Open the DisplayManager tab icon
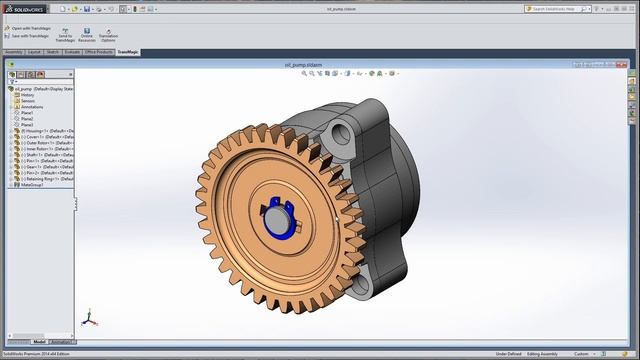Screen dimensions: 640x360 [x=40, y=75]
